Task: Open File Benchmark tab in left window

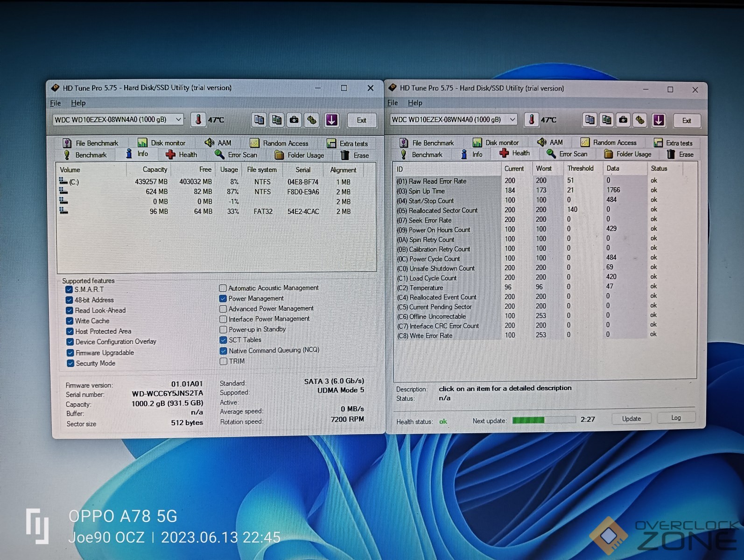Action: [x=91, y=143]
